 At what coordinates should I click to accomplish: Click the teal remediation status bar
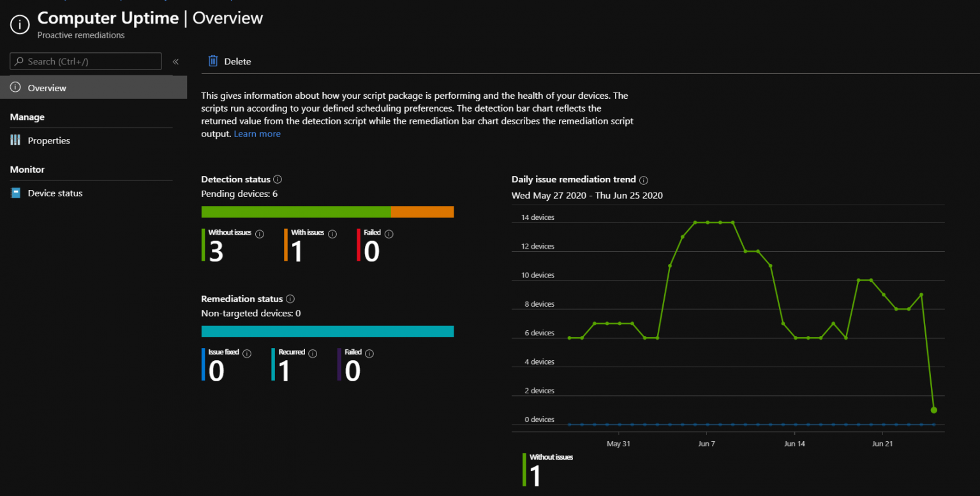pos(328,332)
